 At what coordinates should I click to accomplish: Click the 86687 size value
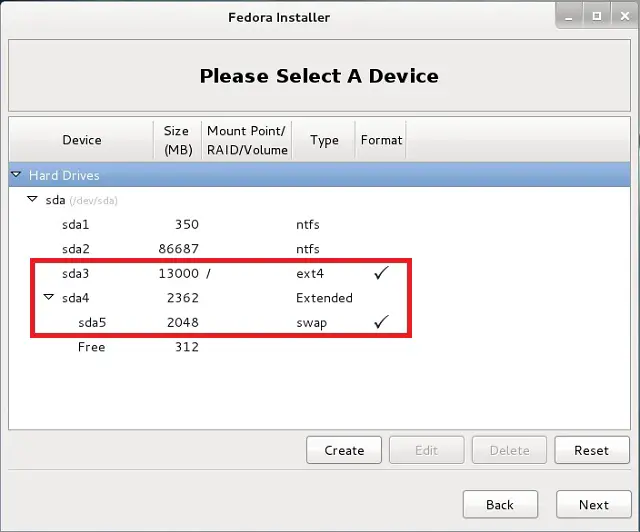pyautogui.click(x=179, y=249)
